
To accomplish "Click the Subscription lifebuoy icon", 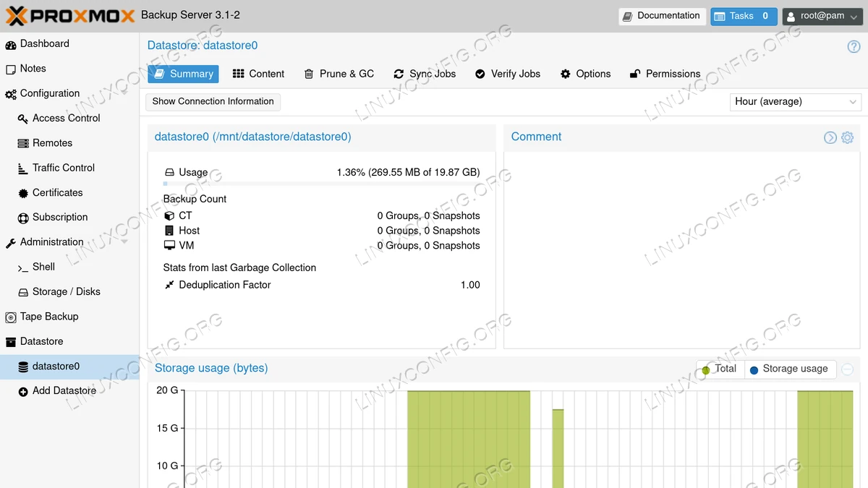I will (x=23, y=218).
